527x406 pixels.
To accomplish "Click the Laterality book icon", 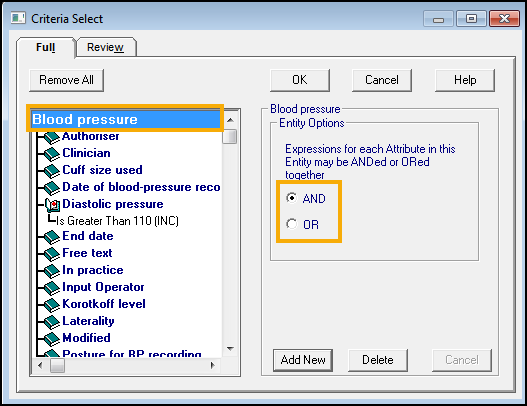I will (x=52, y=322).
